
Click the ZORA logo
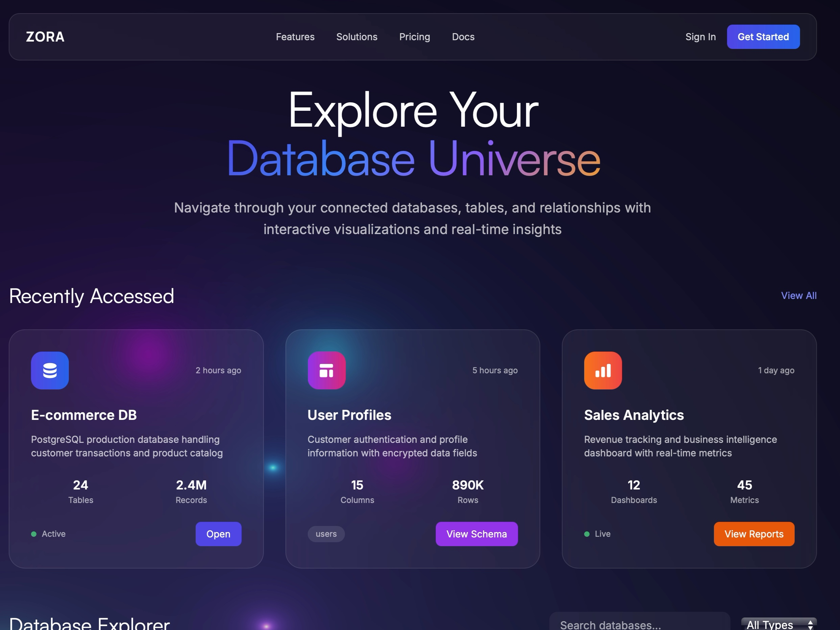point(45,36)
